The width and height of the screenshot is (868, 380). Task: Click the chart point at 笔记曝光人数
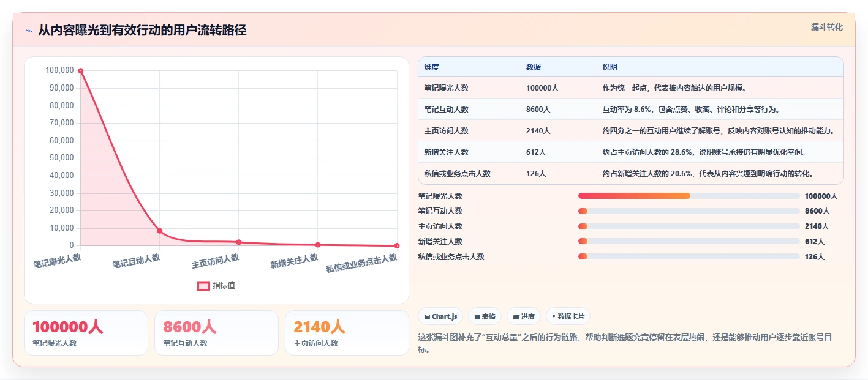(80, 71)
